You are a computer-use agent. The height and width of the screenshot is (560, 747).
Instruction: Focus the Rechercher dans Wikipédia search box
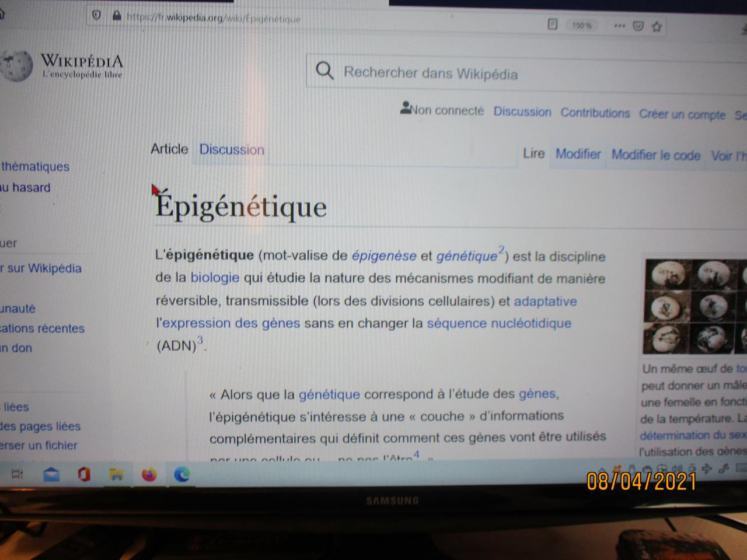click(x=526, y=72)
